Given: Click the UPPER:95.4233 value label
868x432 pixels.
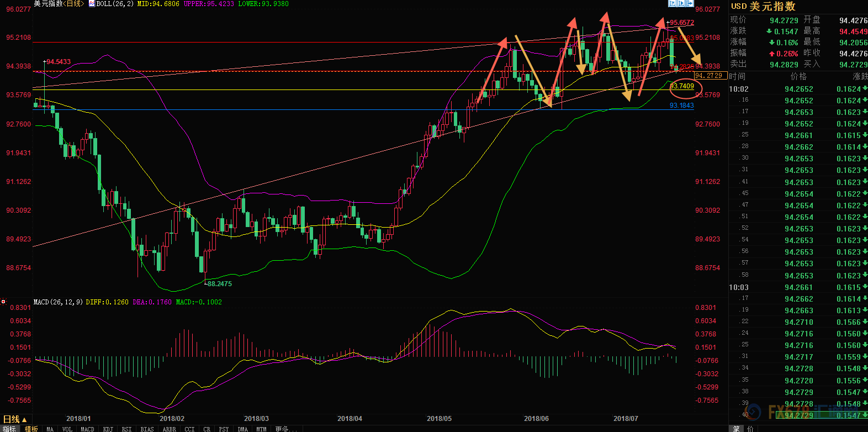Looking at the screenshot, I should click(x=209, y=4).
